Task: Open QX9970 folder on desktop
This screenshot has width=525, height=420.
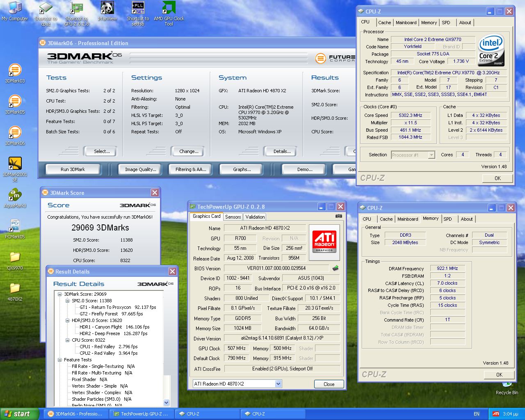Action: tap(15, 260)
